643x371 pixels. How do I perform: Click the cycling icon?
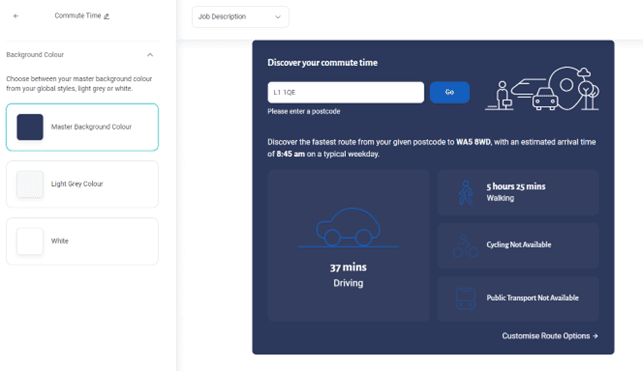465,246
